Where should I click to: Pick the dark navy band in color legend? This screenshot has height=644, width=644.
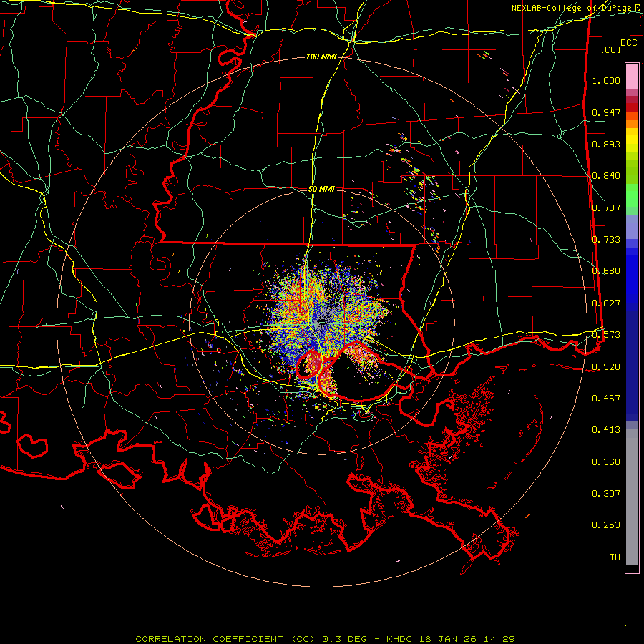(631, 361)
